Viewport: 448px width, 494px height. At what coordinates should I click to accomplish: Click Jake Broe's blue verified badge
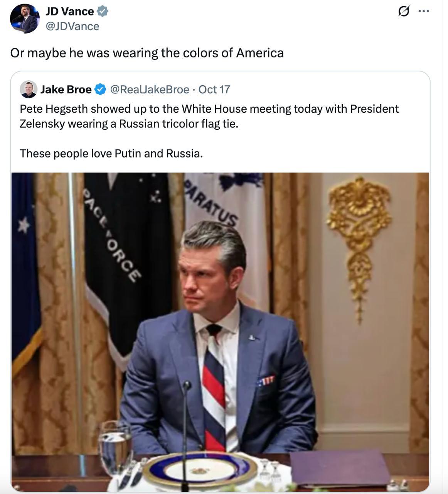[x=100, y=90]
